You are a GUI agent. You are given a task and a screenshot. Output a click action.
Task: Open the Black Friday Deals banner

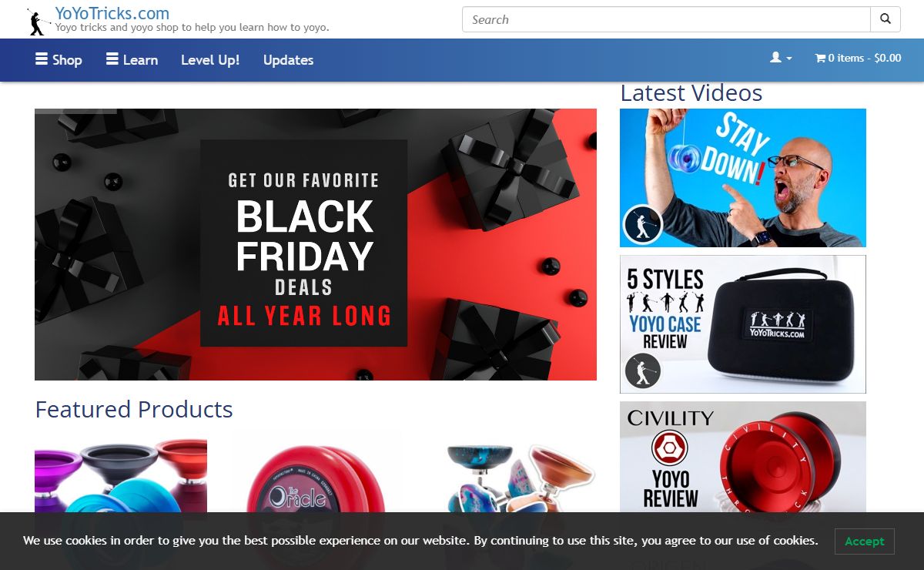click(x=316, y=244)
